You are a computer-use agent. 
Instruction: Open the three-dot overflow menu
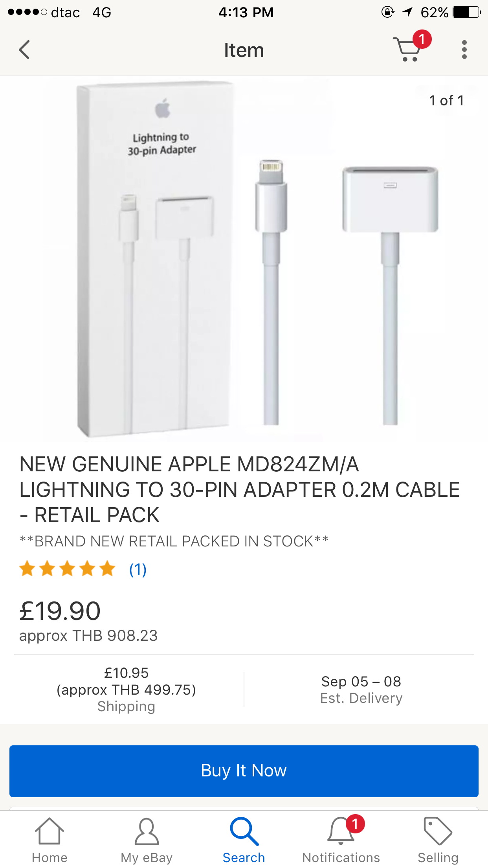point(464,50)
